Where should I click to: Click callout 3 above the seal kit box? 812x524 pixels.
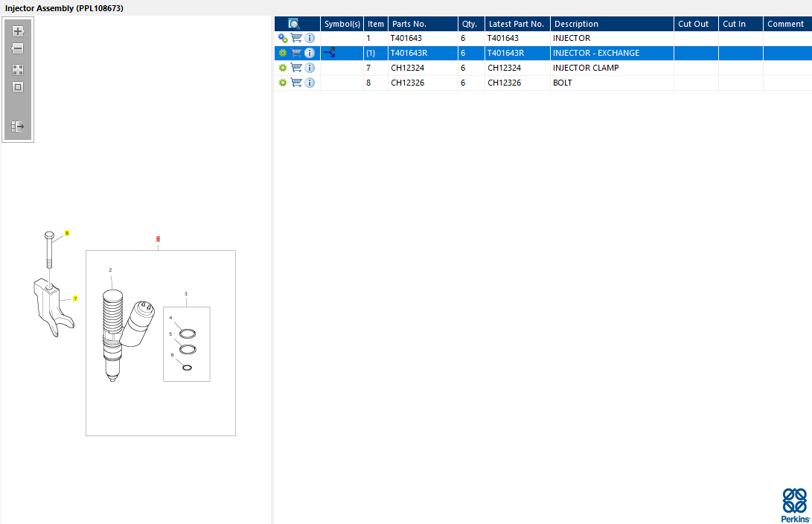tap(186, 294)
